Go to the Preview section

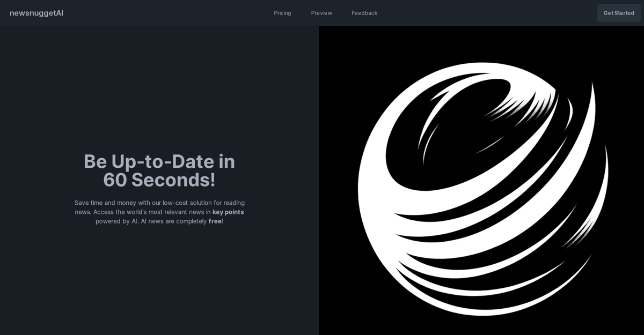321,13
